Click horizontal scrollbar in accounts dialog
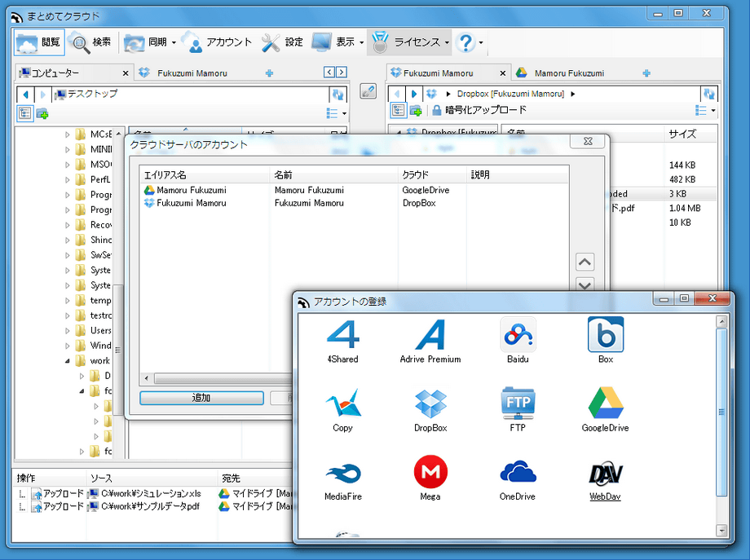The width and height of the screenshot is (750, 560). pyautogui.click(x=224, y=379)
